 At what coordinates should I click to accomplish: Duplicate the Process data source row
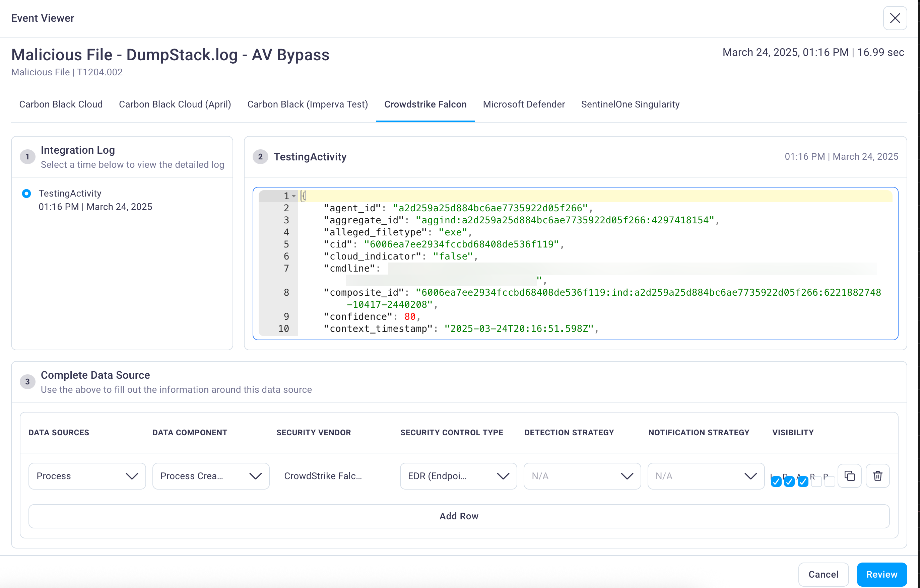point(849,476)
